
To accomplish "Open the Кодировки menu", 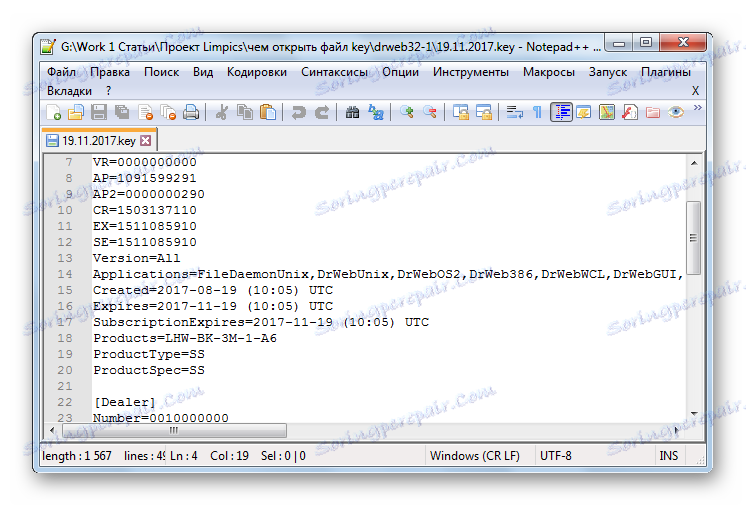I will point(257,72).
